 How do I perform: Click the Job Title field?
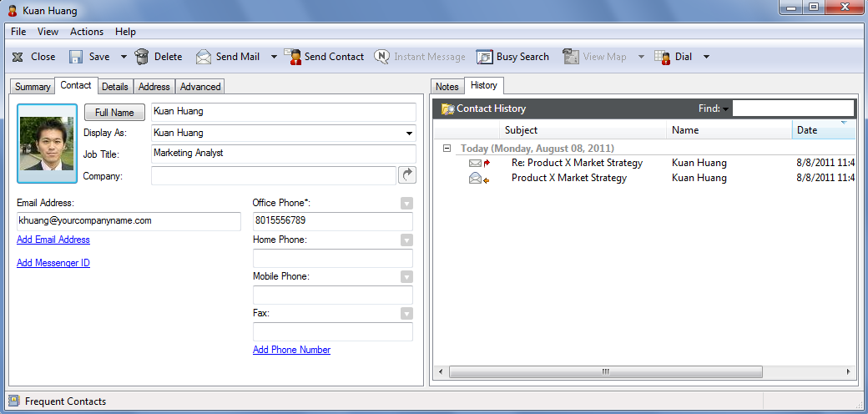click(x=284, y=154)
